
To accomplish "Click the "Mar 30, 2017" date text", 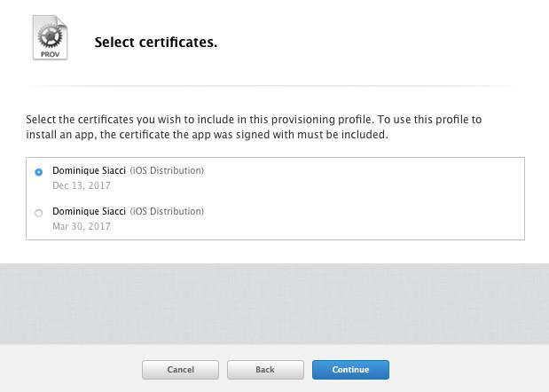I will pos(82,226).
